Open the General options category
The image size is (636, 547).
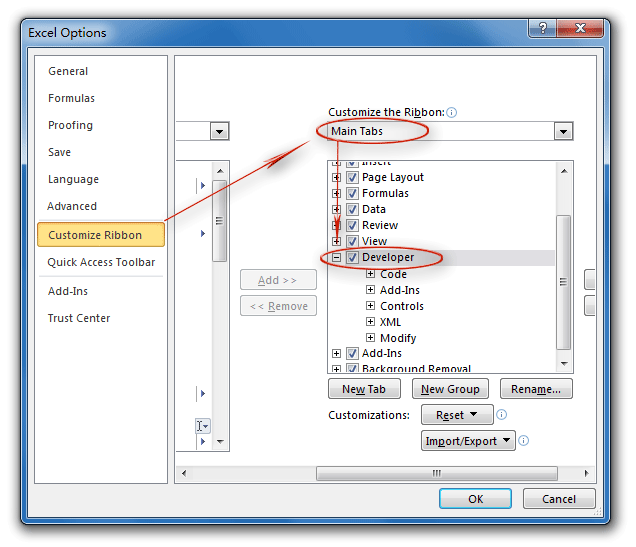click(68, 71)
